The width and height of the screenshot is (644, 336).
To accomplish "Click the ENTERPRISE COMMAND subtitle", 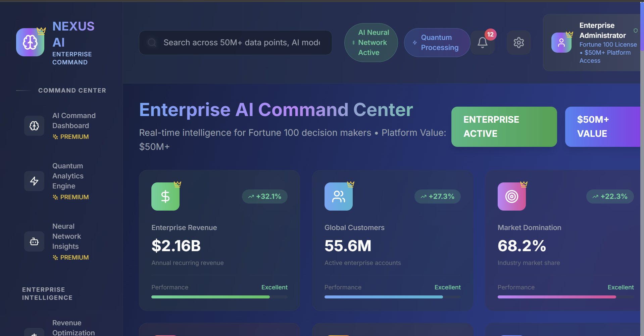I will pyautogui.click(x=72, y=58).
